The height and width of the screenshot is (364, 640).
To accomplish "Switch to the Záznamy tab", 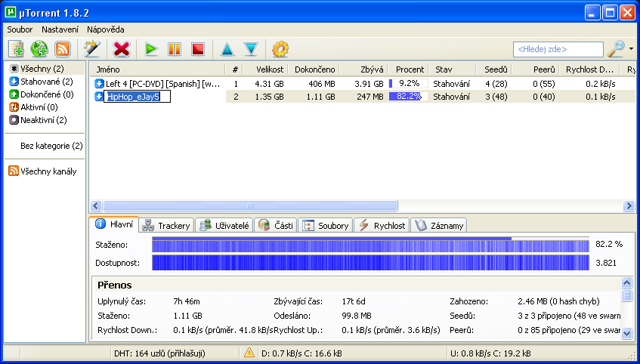I will [439, 225].
